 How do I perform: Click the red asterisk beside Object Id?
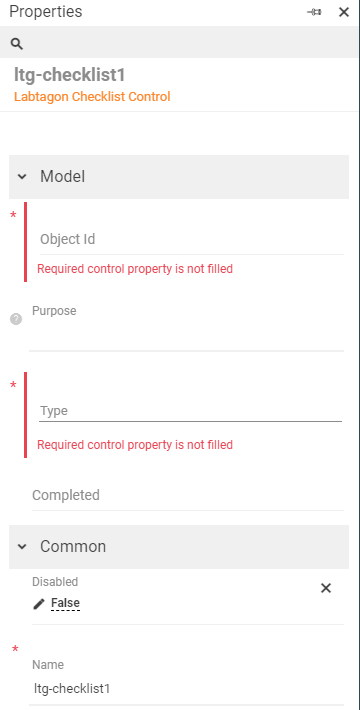point(13,215)
